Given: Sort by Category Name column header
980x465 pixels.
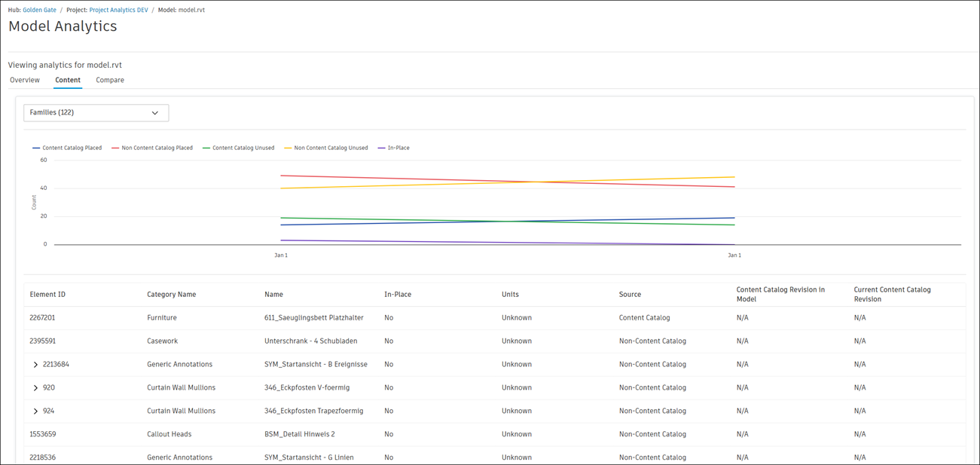Looking at the screenshot, I should pyautogui.click(x=171, y=295).
